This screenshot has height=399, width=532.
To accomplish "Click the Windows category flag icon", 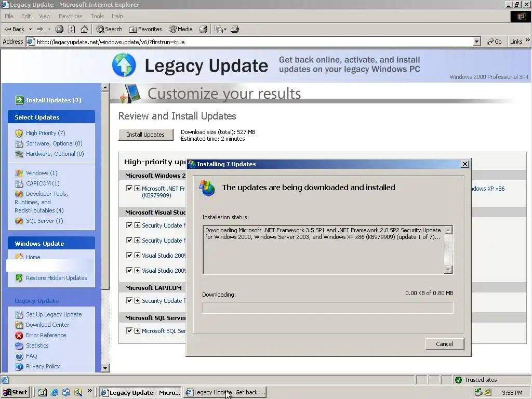I will (x=19, y=173).
